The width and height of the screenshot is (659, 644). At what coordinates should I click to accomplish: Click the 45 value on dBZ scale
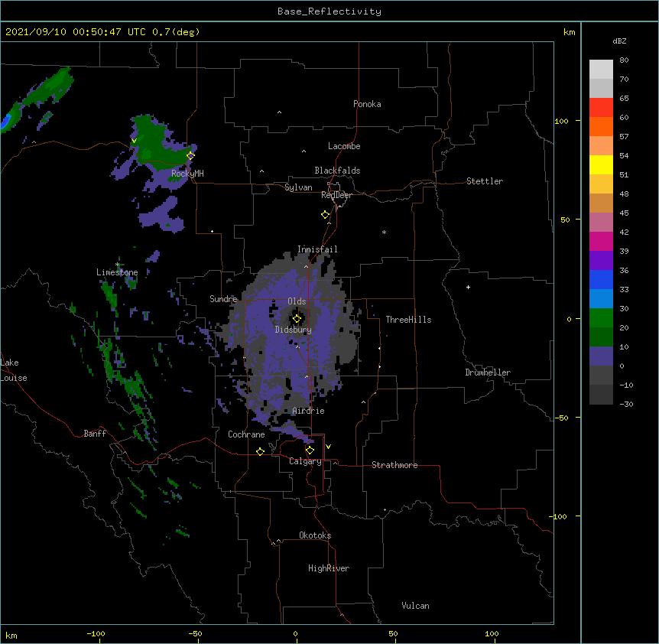coord(624,213)
